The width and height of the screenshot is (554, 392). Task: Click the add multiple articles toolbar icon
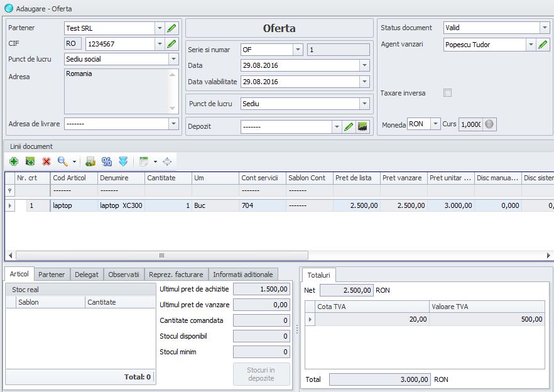click(30, 161)
